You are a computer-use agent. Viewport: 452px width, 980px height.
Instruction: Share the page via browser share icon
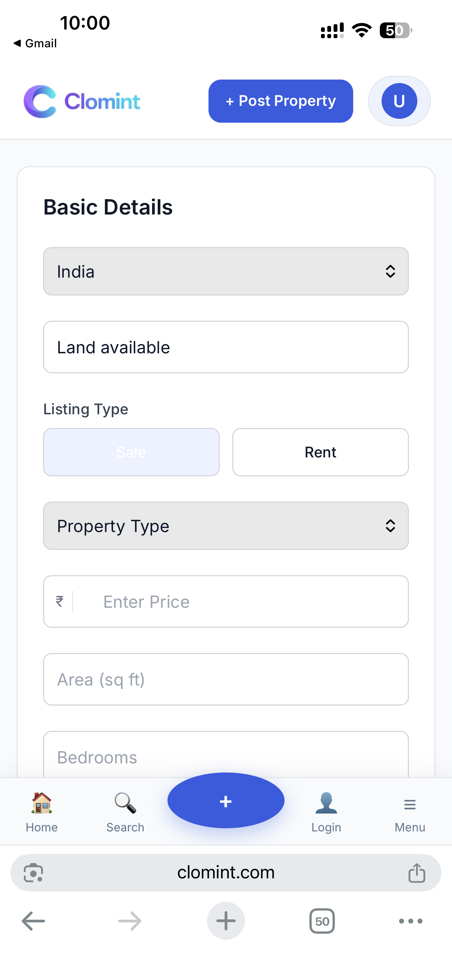coord(417,873)
